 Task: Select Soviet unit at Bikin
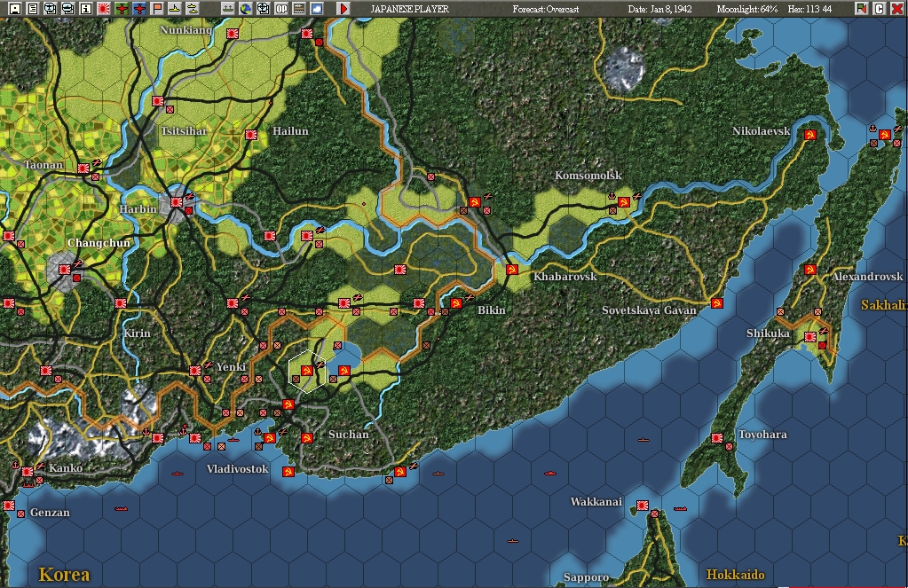455,303
